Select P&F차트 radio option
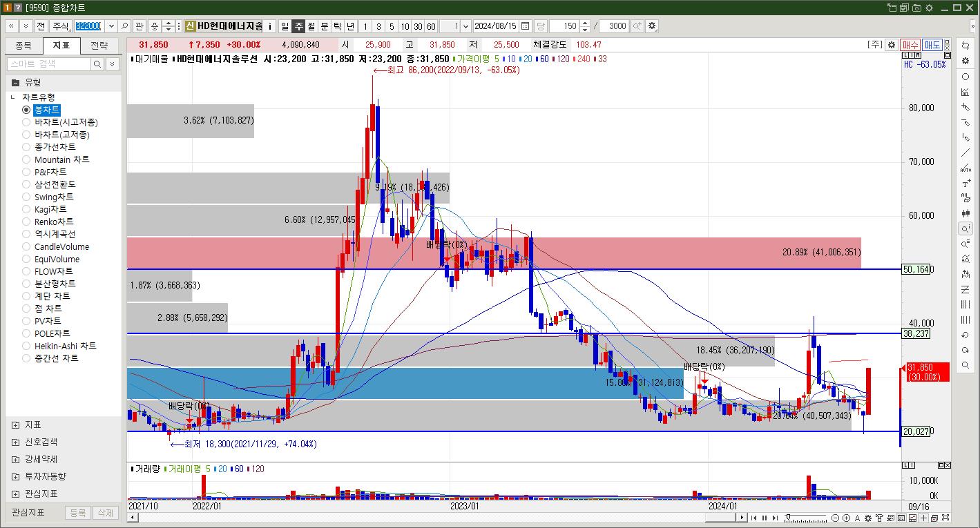980x528 pixels. pyautogui.click(x=44, y=172)
